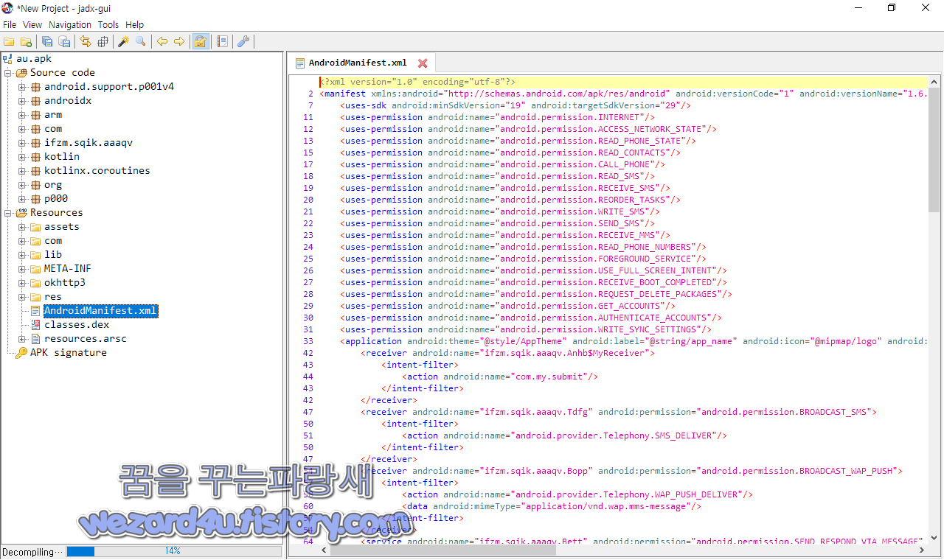
Task: Select AndroidManifest.xml in the tree
Action: tap(100, 311)
